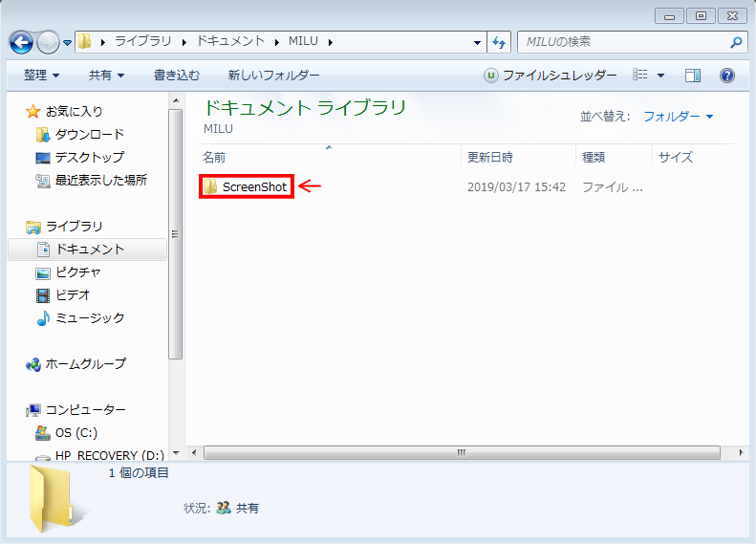Open the address bar history dropdown
Screen dimensions: 756x544
point(477,42)
